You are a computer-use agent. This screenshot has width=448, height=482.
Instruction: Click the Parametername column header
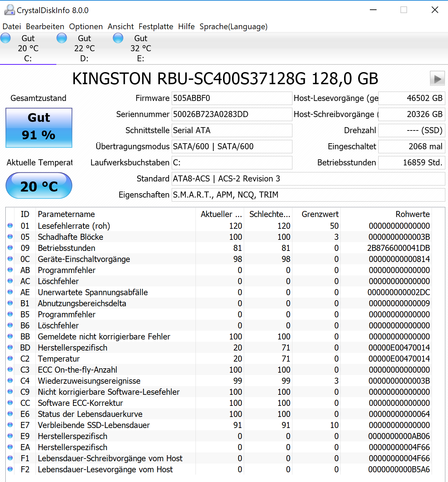116,214
